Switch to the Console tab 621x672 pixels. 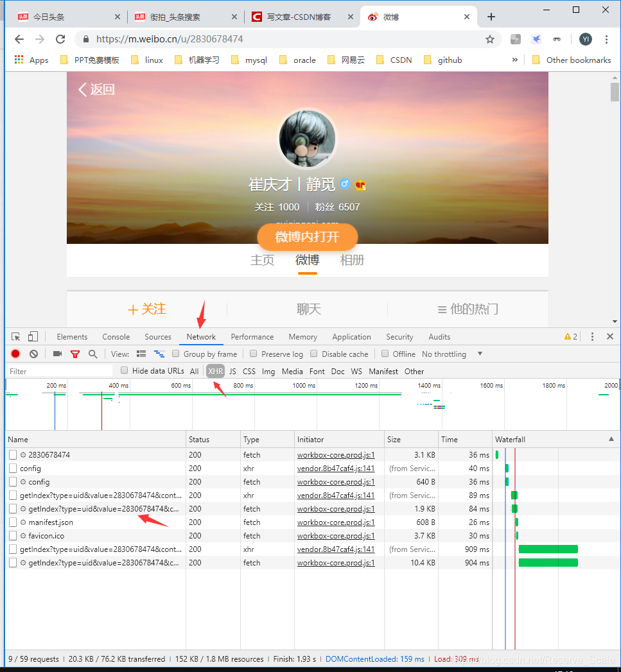click(x=116, y=337)
